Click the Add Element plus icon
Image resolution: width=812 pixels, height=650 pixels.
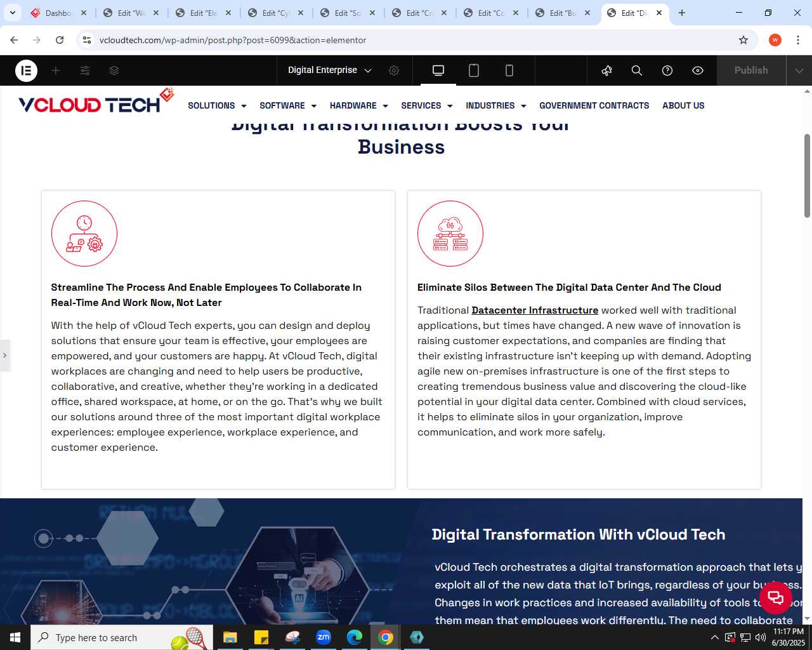point(56,70)
